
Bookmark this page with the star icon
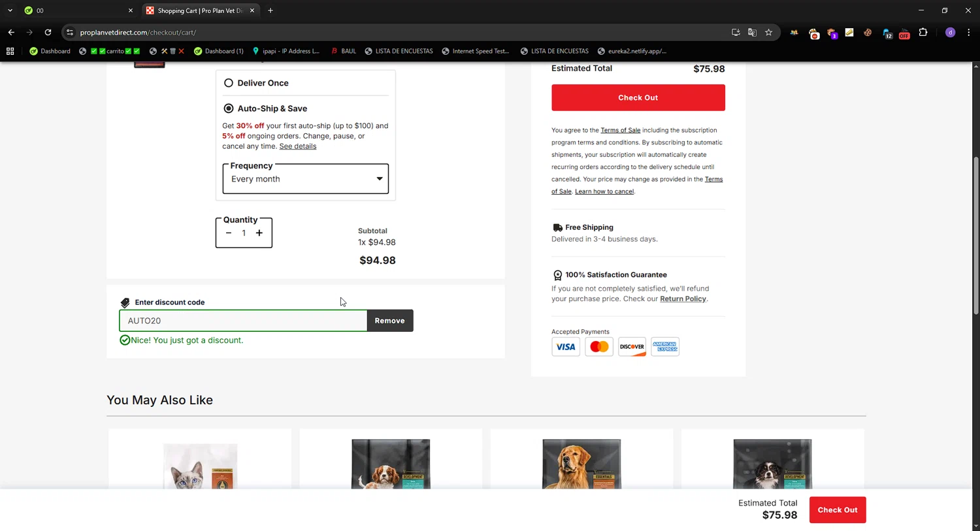768,32
